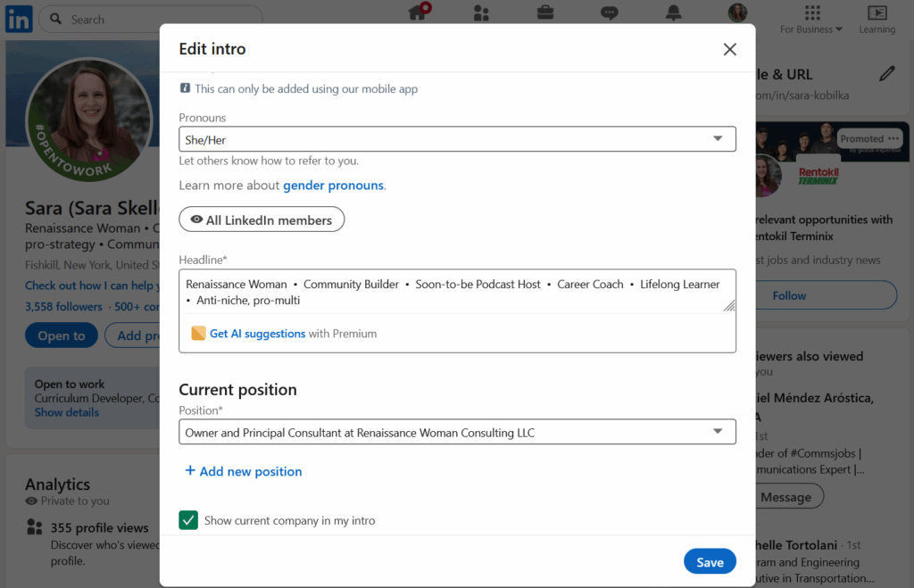The width and height of the screenshot is (914, 588).
Task: Open the Me menu via profile avatar
Action: 736,12
